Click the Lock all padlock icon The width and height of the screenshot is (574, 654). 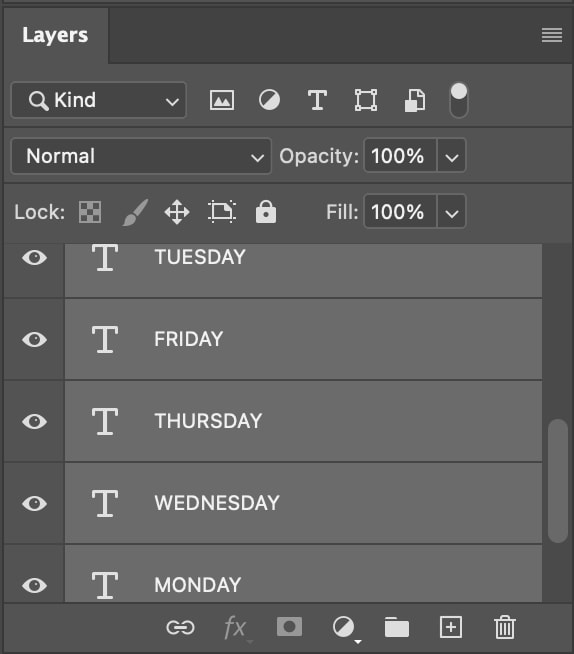pyautogui.click(x=266, y=212)
